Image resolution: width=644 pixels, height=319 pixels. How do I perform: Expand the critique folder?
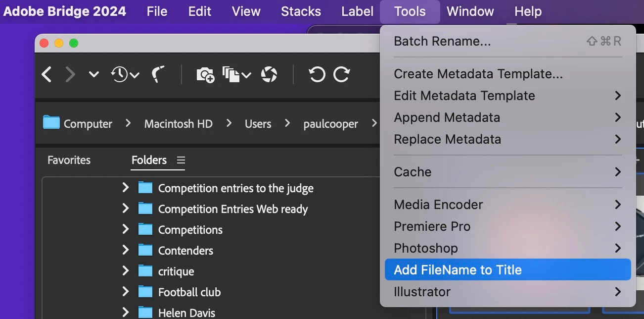tap(125, 271)
